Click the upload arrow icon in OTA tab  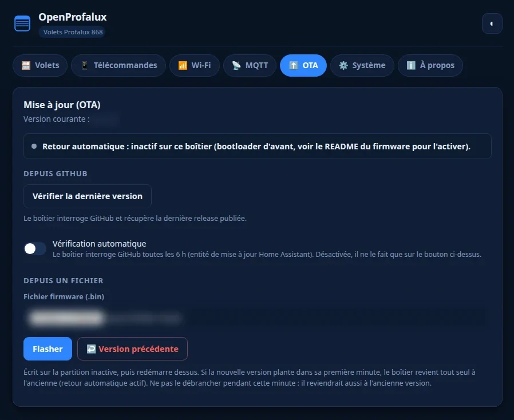tap(294, 65)
